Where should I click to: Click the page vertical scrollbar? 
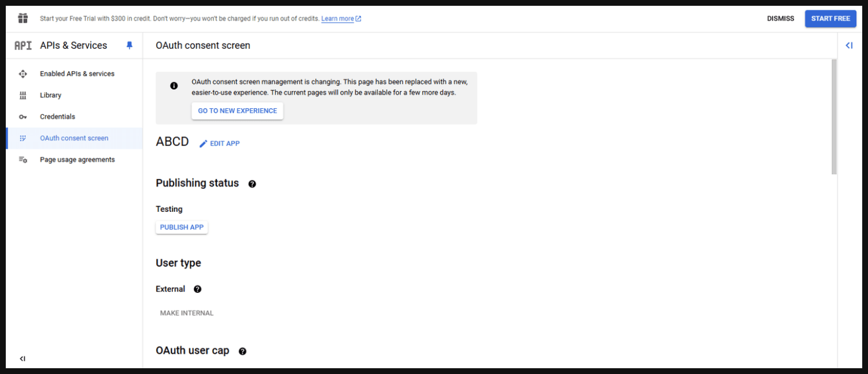pyautogui.click(x=834, y=116)
